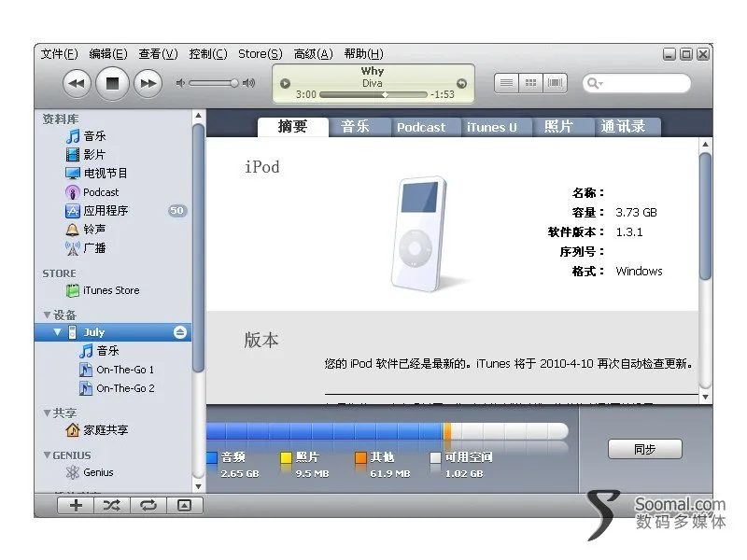The image size is (747, 560).
Task: Click the 可用空间 free space swatch
Action: [x=435, y=457]
